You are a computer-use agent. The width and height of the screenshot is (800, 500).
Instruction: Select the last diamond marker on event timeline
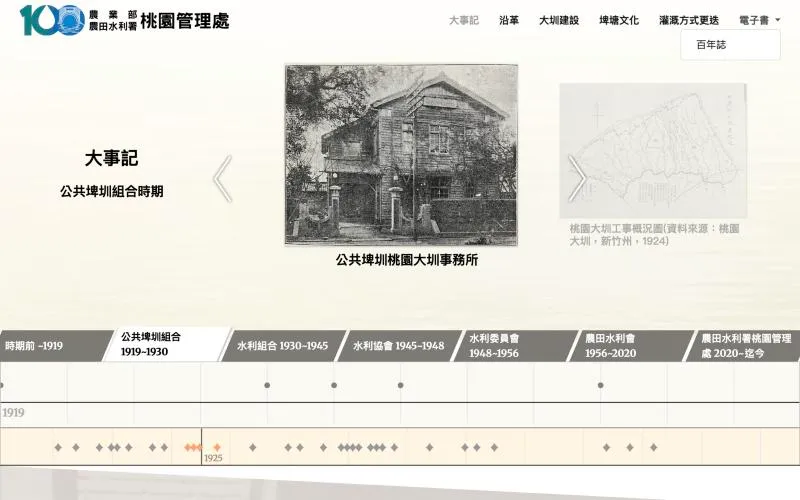click(654, 447)
